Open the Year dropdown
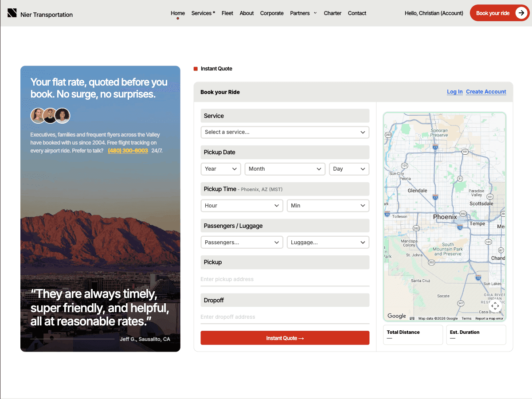The height and width of the screenshot is (399, 532). click(x=221, y=169)
